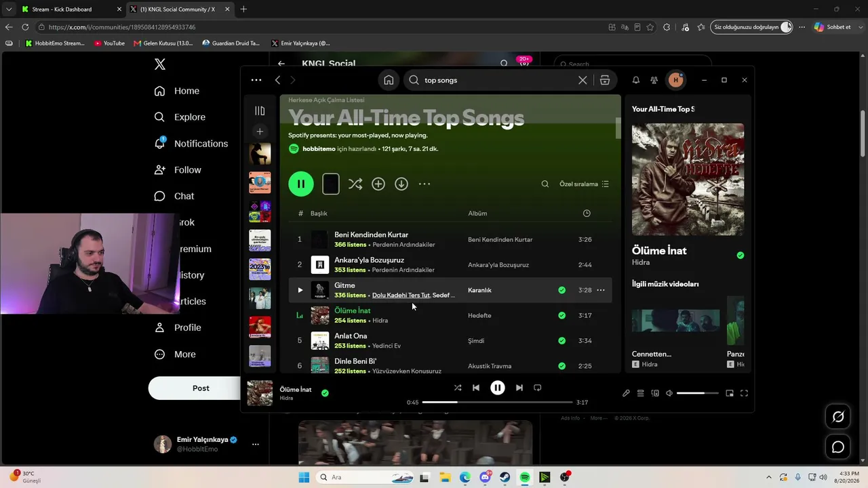Open Notifications in X sidebar
Image resolution: width=868 pixels, height=488 pixels.
191,144
